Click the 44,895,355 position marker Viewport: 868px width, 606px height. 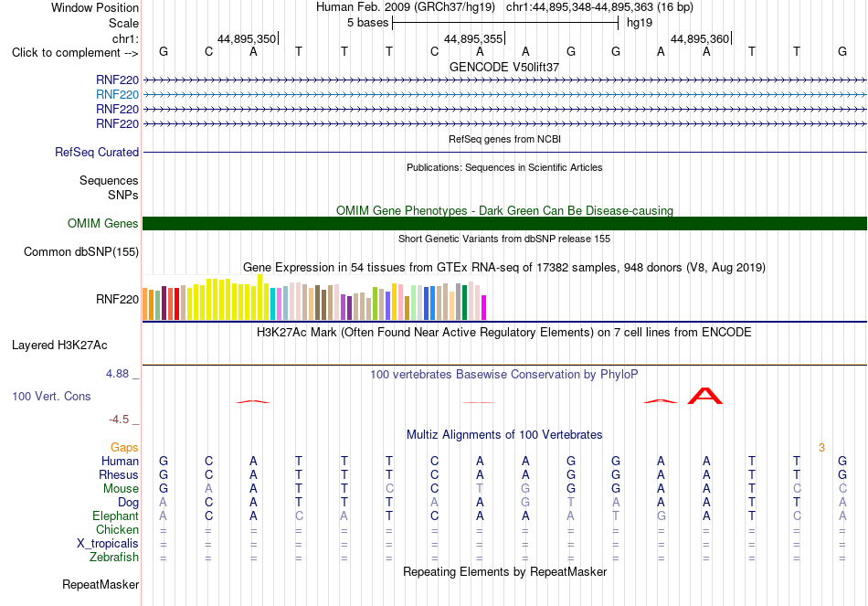[x=473, y=38]
